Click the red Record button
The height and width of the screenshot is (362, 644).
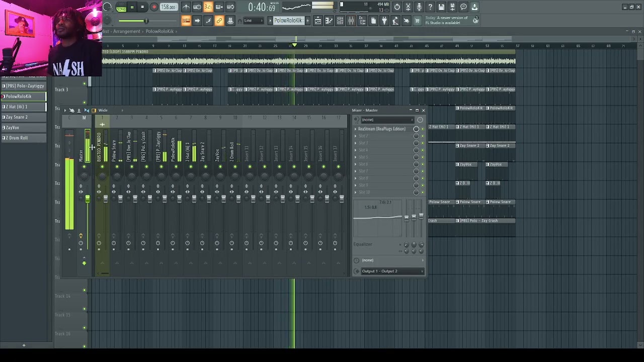(154, 7)
